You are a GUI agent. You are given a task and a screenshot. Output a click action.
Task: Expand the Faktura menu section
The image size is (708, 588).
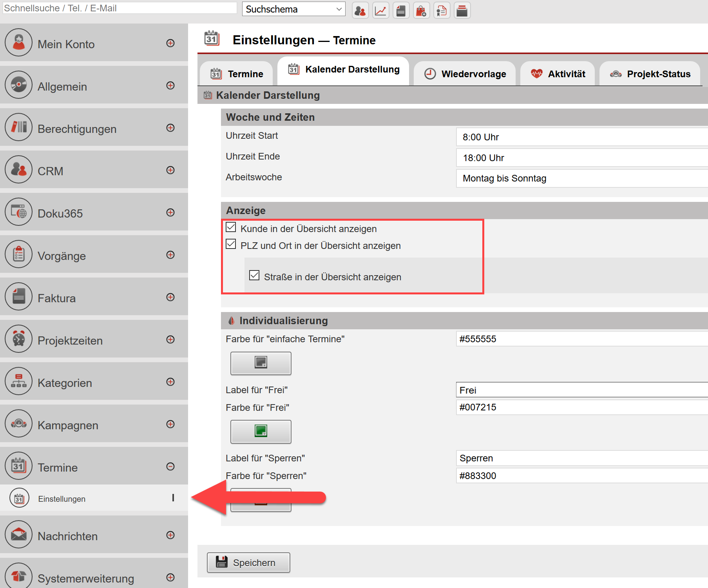pos(170,297)
